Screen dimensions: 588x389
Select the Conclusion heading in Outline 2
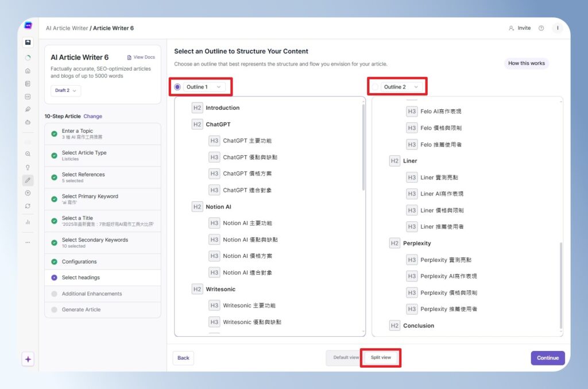pyautogui.click(x=419, y=326)
